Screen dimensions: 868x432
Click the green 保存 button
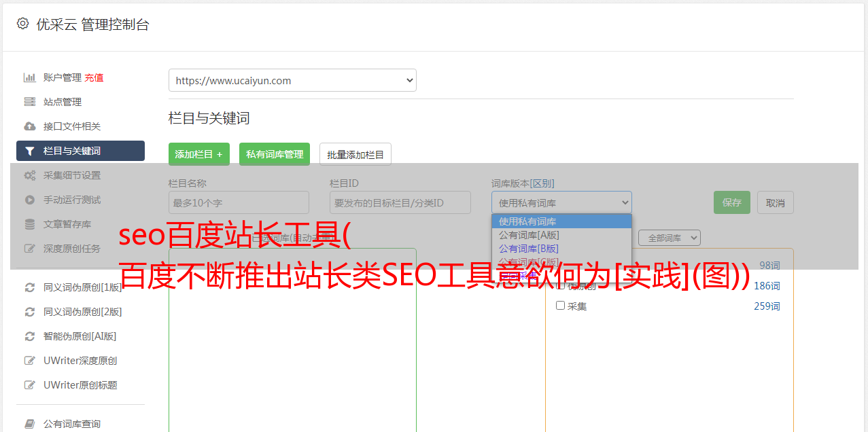(x=732, y=202)
